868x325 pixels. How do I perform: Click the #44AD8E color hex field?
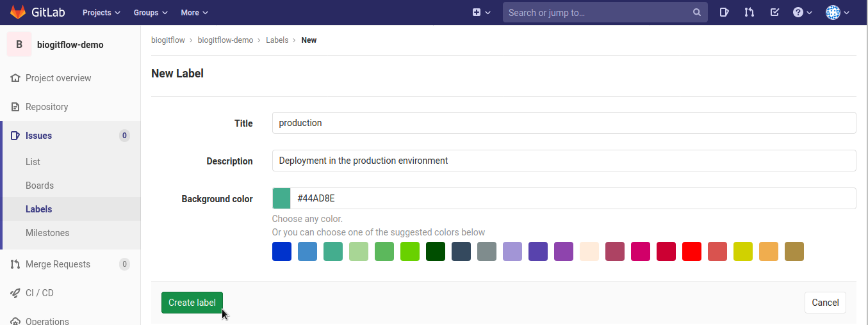tap(573, 198)
